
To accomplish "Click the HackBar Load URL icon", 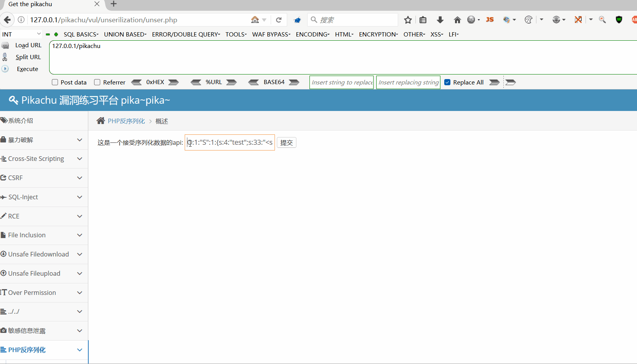I will 5,45.
